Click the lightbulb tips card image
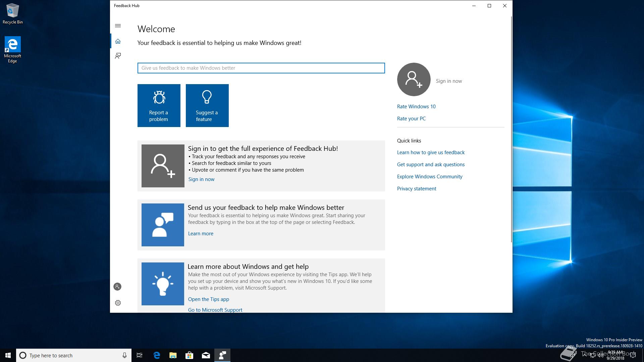Viewport: 644px width, 362px height. coord(163,284)
